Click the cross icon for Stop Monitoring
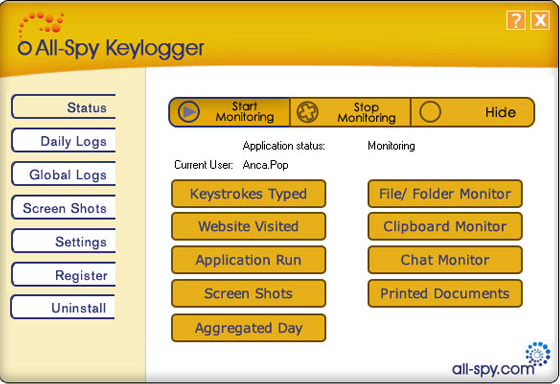 pos(307,112)
